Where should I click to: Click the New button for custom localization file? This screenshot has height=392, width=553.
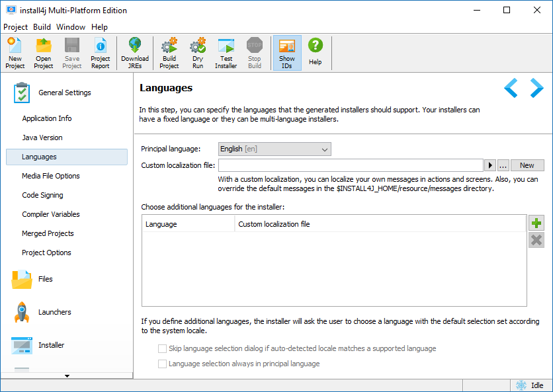pos(527,165)
